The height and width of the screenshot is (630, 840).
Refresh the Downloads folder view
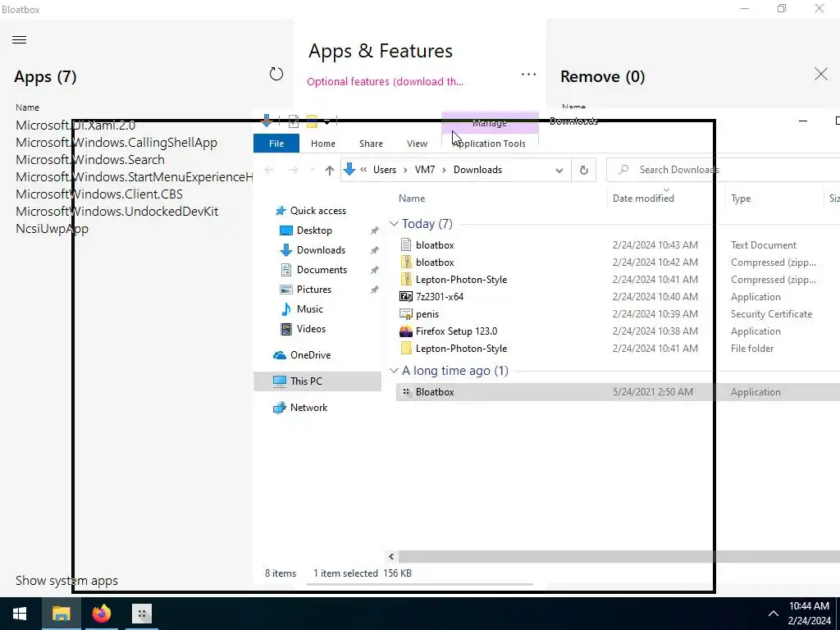pyautogui.click(x=584, y=171)
